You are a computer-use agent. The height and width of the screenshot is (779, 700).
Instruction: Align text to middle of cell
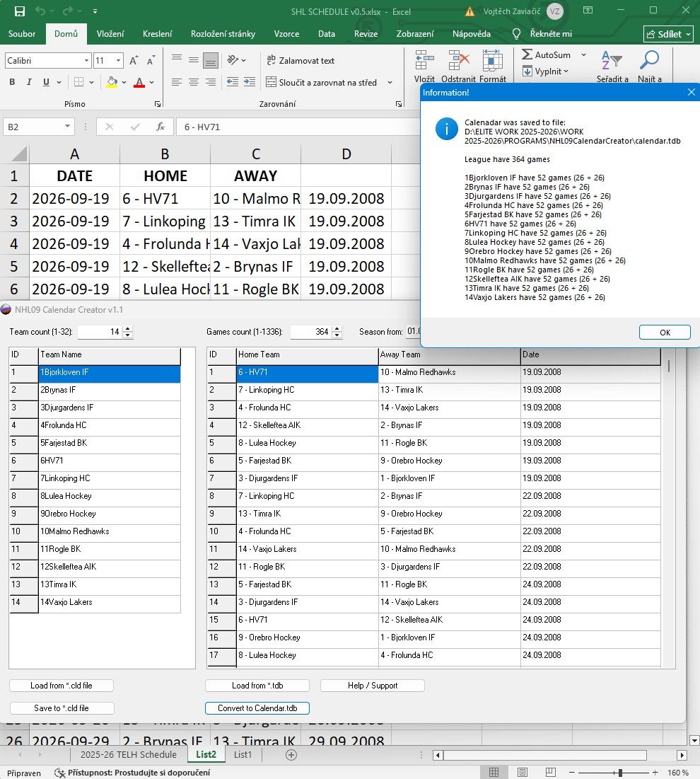(x=194, y=61)
